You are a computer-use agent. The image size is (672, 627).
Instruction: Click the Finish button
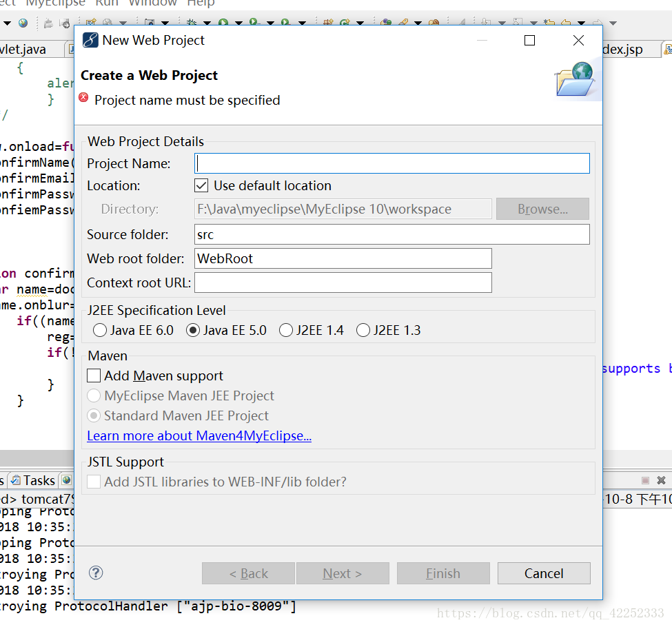tap(443, 573)
